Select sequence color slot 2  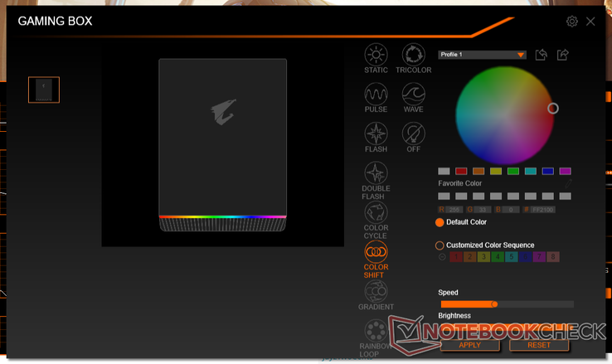pyautogui.click(x=470, y=257)
